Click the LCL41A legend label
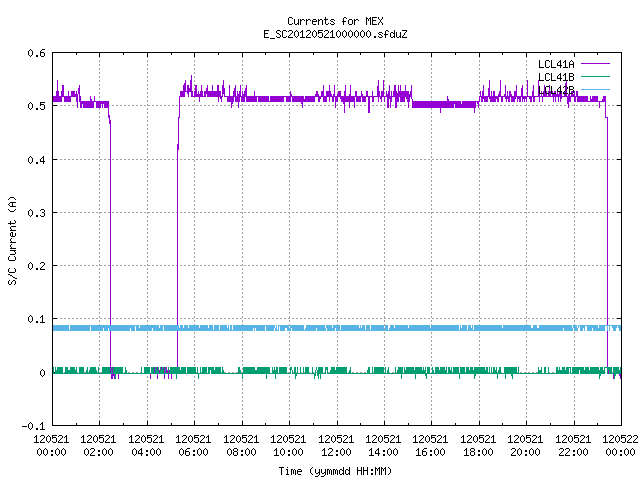The height and width of the screenshot is (480, 640). pyautogui.click(x=556, y=64)
